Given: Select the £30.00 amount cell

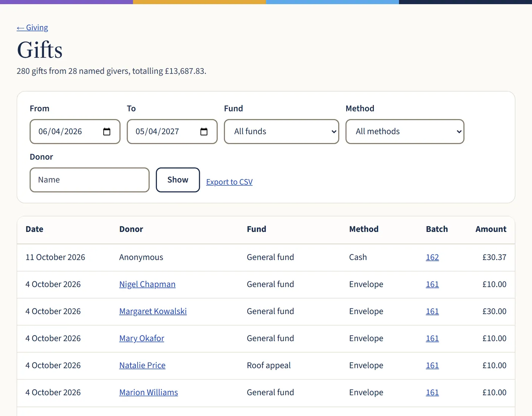Looking at the screenshot, I should point(494,311).
